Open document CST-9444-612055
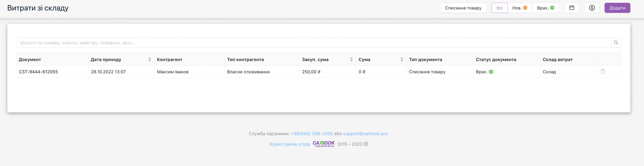 pyautogui.click(x=38, y=72)
